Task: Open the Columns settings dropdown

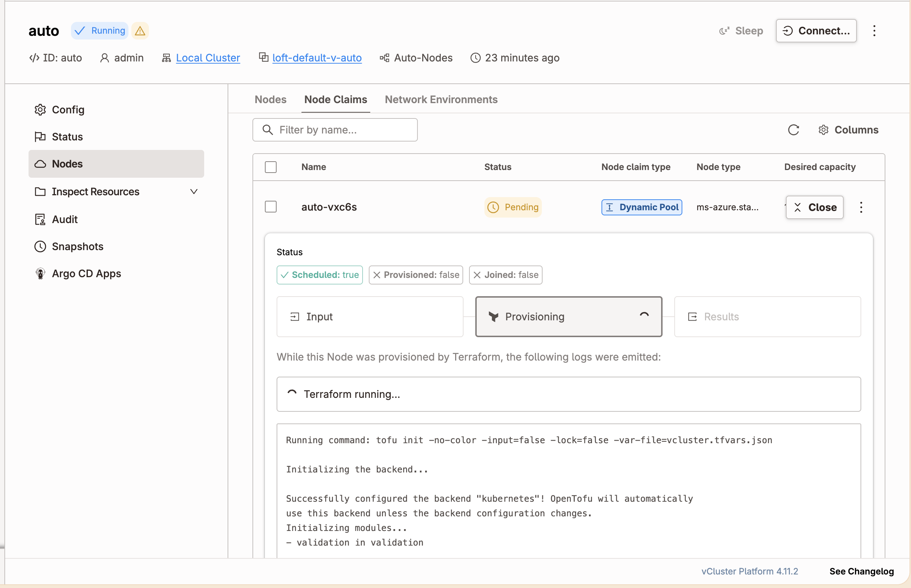Action: point(848,130)
